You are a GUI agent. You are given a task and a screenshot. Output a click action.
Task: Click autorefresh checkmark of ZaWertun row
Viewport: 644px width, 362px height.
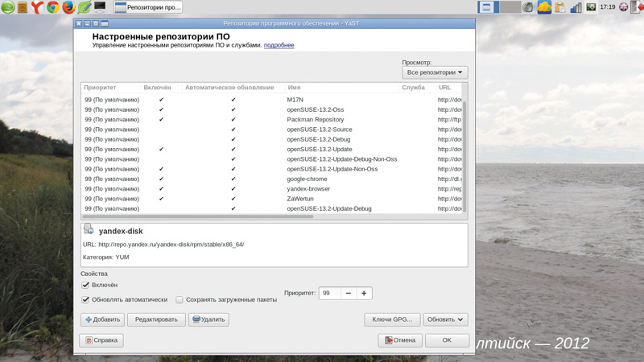pyautogui.click(x=233, y=199)
